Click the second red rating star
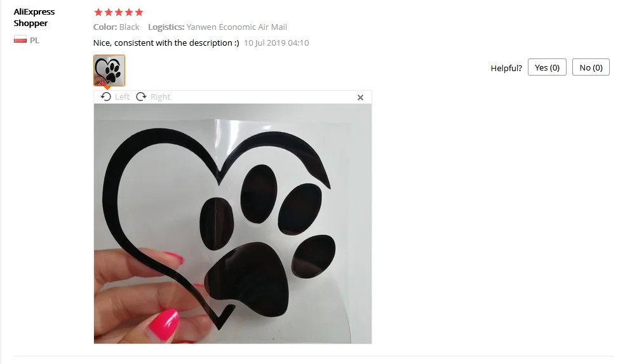The image size is (625, 364). click(x=109, y=12)
